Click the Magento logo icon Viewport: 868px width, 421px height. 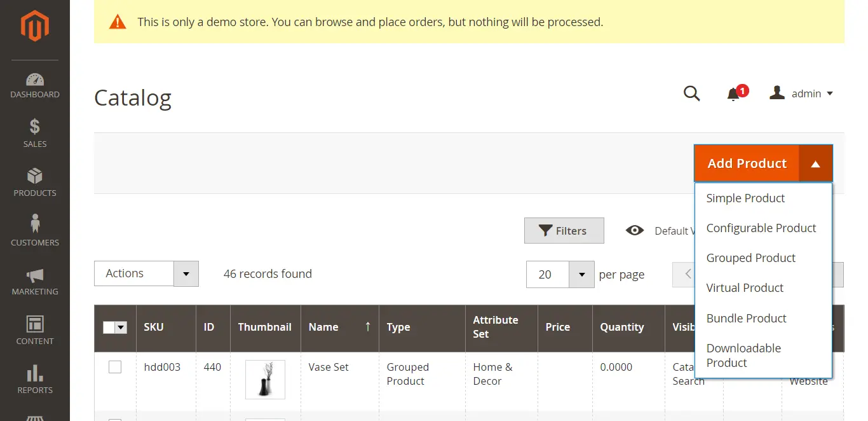click(x=34, y=27)
